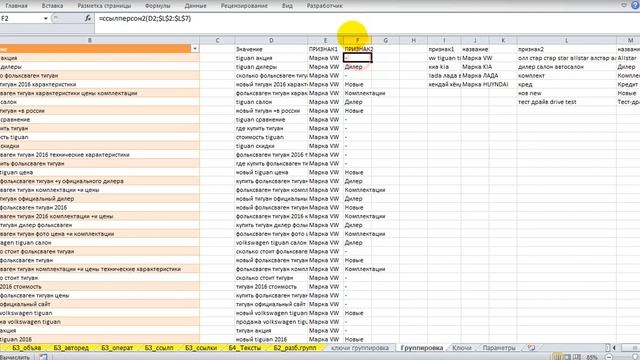This screenshot has width=640, height=360.
Task: Click cell 'тест драйв drive test'
Action: [x=567, y=102]
